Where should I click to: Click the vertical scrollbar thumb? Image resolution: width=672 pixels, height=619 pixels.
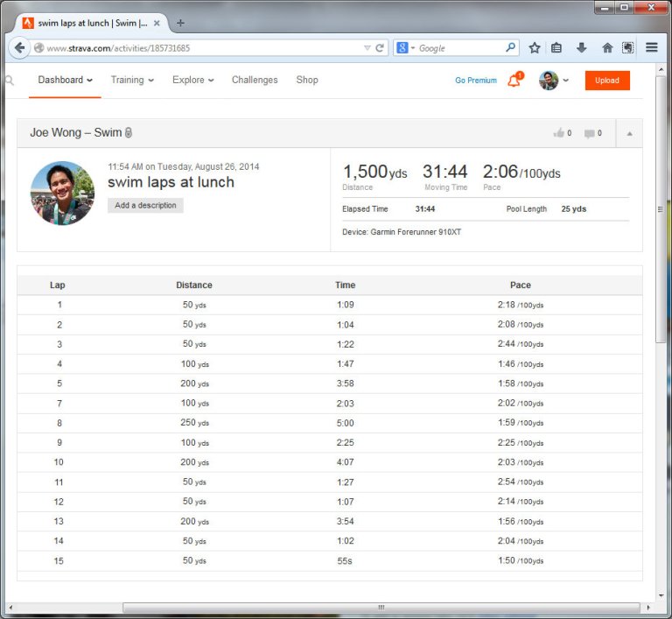[x=661, y=209]
